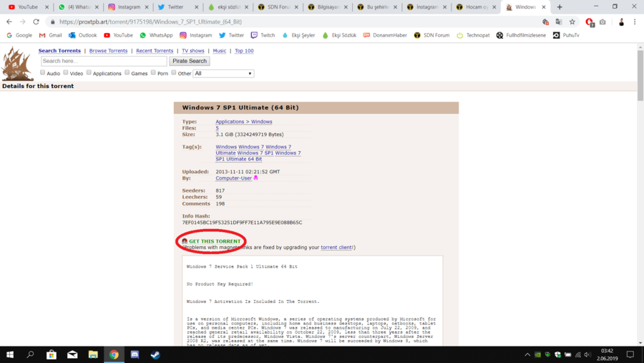Open File Explorer from taskbar

pyautogui.click(x=93, y=355)
